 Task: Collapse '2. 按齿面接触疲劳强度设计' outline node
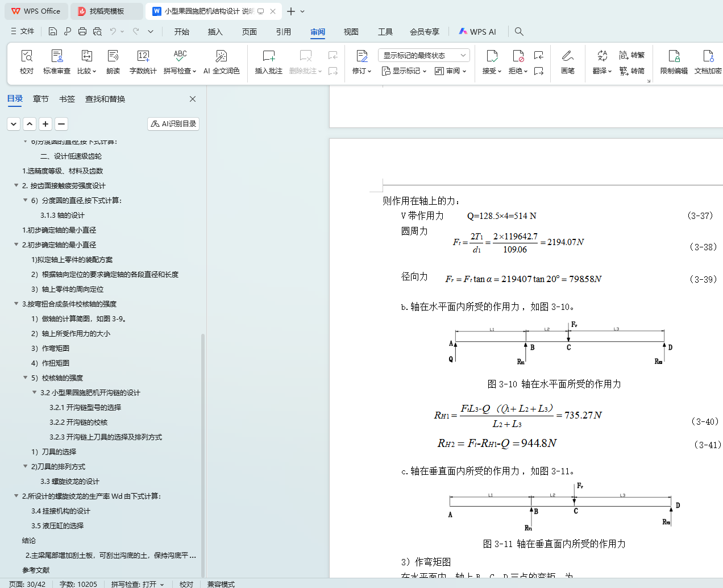point(16,185)
